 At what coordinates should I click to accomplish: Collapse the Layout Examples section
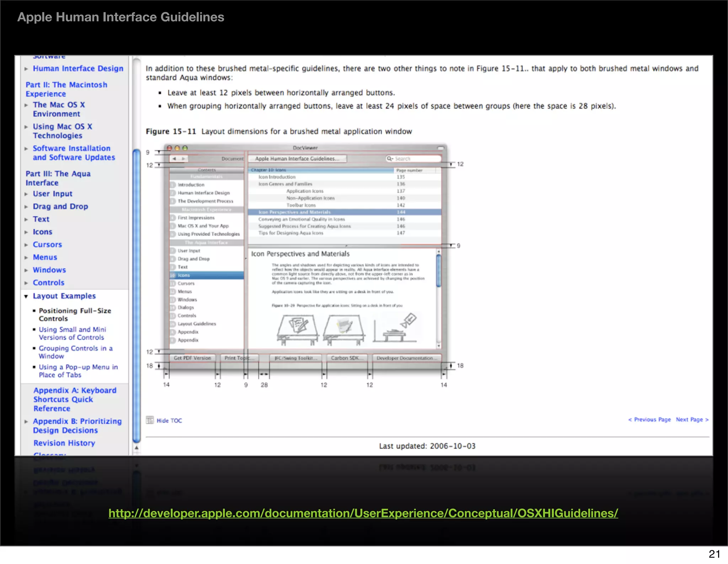point(26,296)
